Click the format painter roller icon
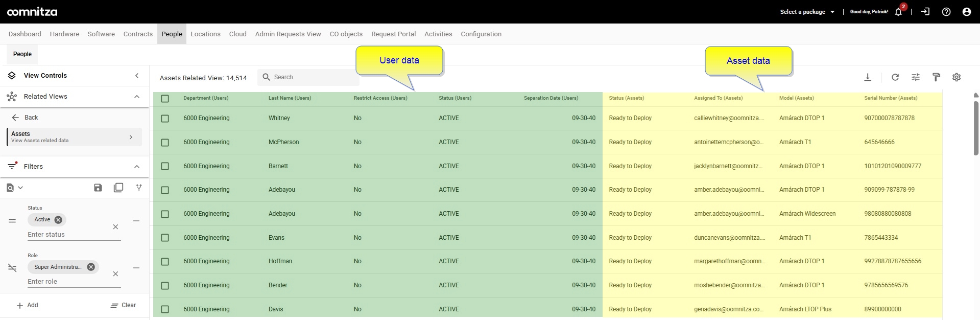 point(936,77)
